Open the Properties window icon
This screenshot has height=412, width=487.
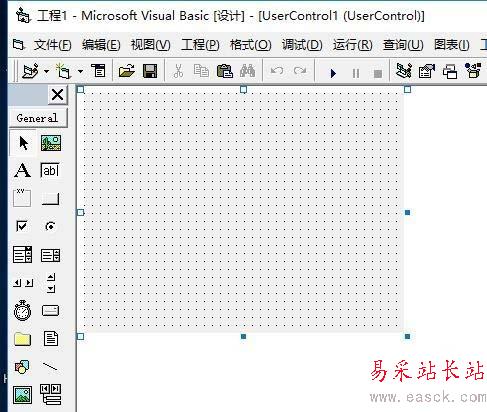[x=427, y=71]
